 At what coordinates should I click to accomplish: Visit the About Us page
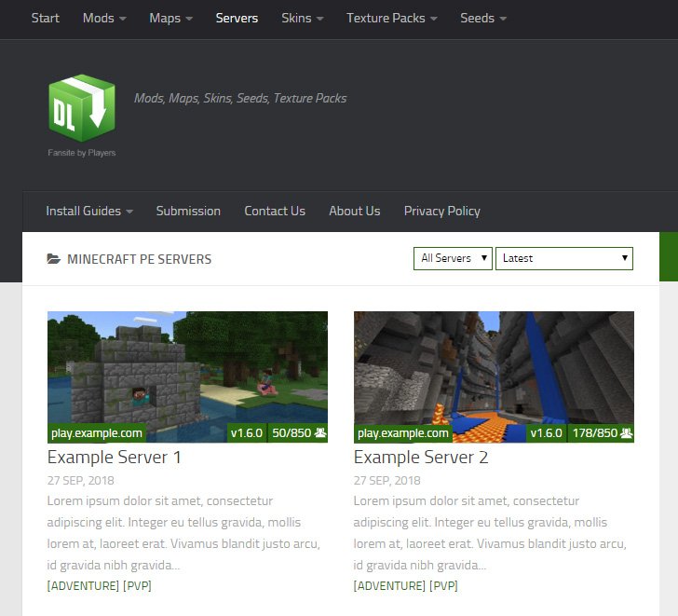click(355, 212)
